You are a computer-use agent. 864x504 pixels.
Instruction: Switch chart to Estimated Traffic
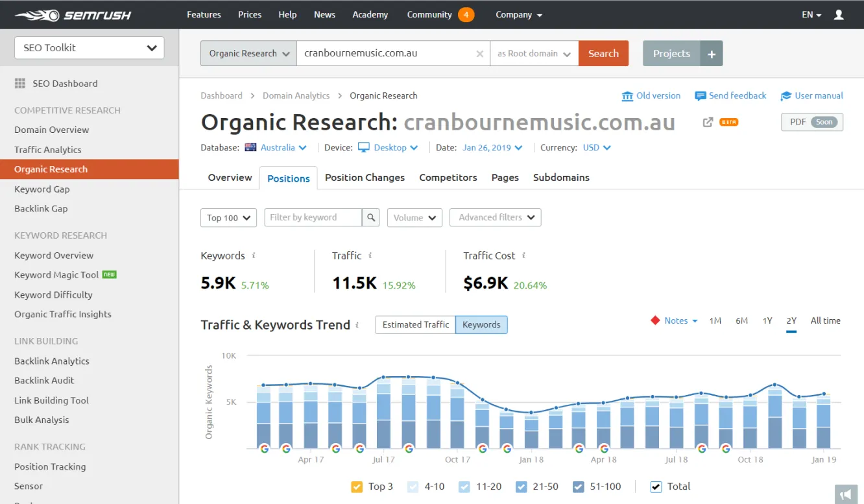pos(416,325)
